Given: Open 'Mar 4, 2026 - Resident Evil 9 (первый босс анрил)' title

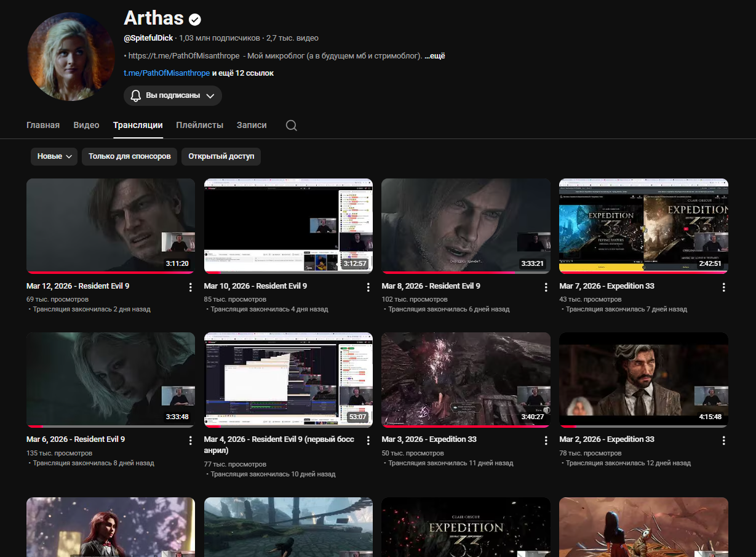Looking at the screenshot, I should pos(279,445).
